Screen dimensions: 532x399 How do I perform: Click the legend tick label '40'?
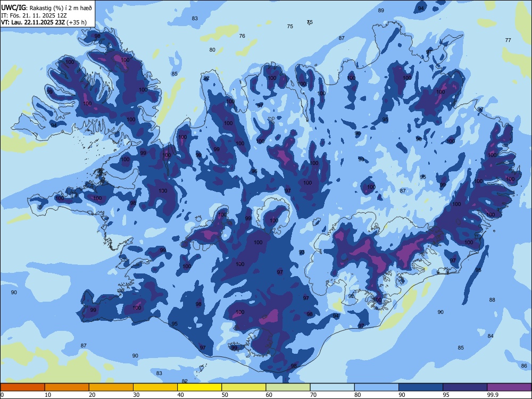(x=180, y=395)
